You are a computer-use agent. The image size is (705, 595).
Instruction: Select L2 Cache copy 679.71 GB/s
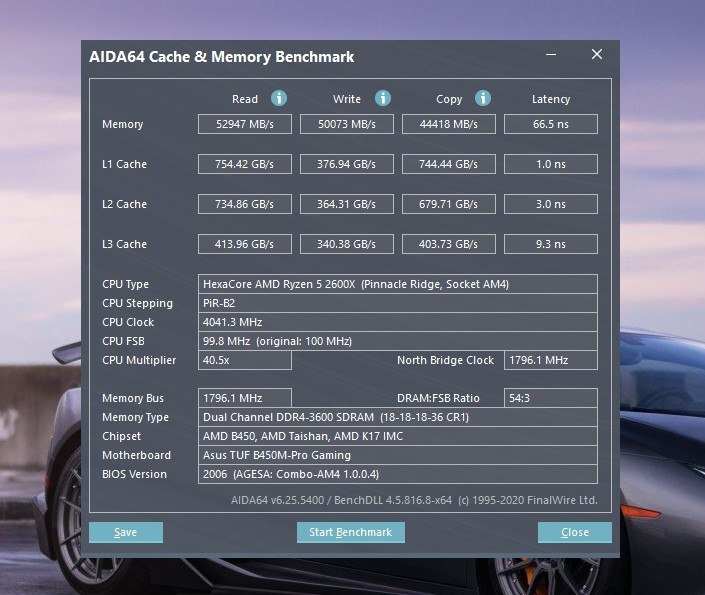449,204
